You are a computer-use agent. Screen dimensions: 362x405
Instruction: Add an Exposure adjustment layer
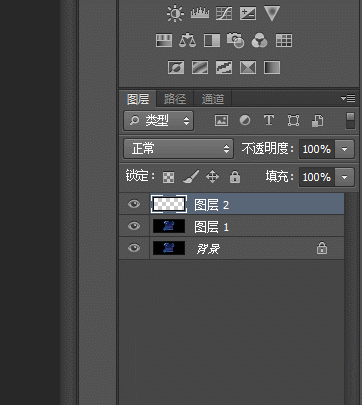pos(248,14)
